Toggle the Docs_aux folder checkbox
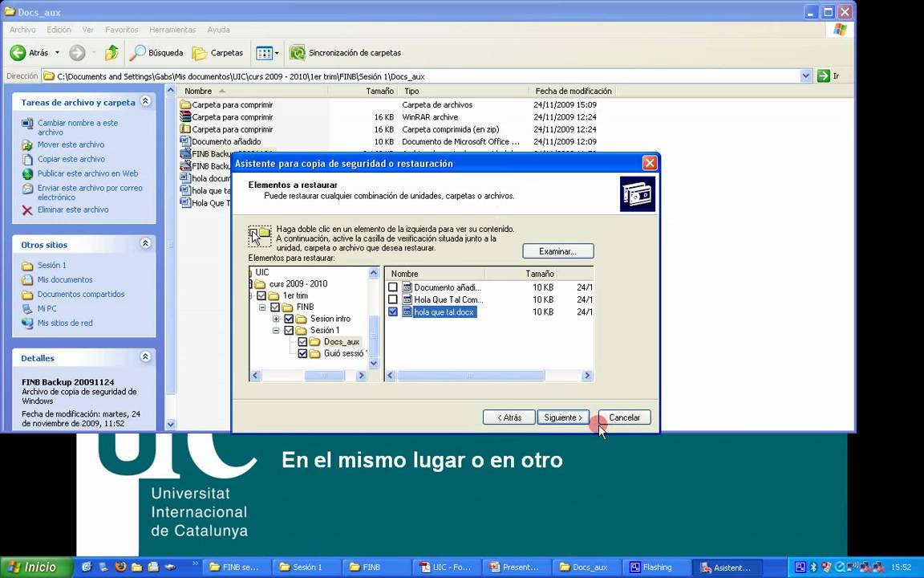 [302, 342]
